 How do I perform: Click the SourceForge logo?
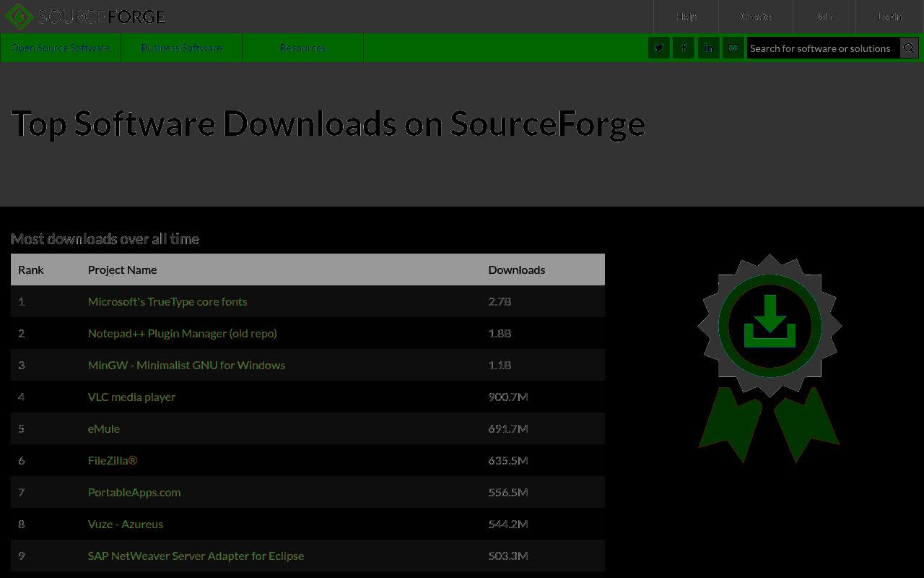pos(85,17)
